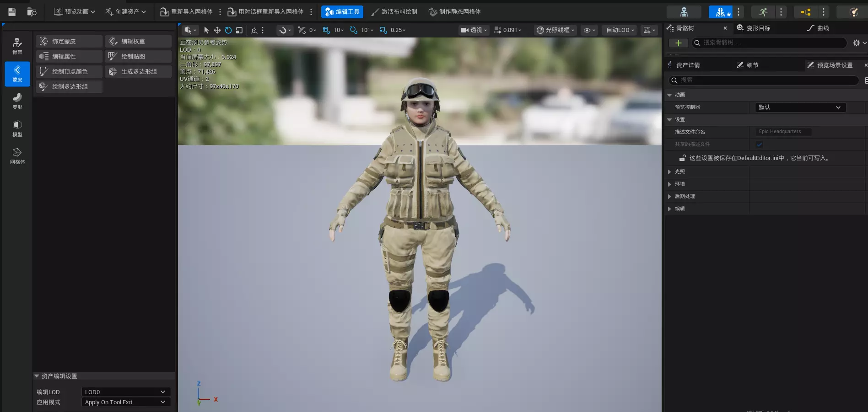Select the 骨架 sidebar tool category

(x=17, y=46)
